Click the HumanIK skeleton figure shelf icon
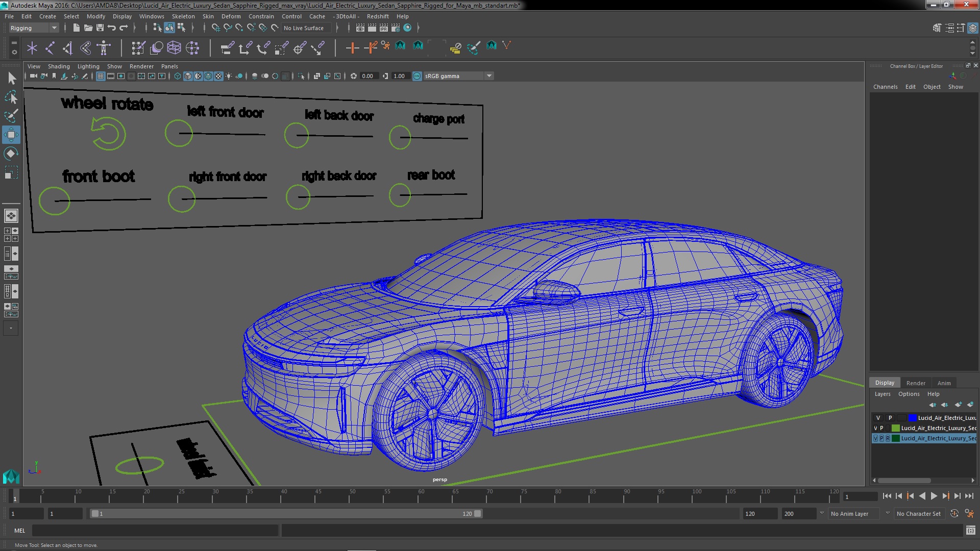This screenshot has height=551, width=980. tap(104, 48)
